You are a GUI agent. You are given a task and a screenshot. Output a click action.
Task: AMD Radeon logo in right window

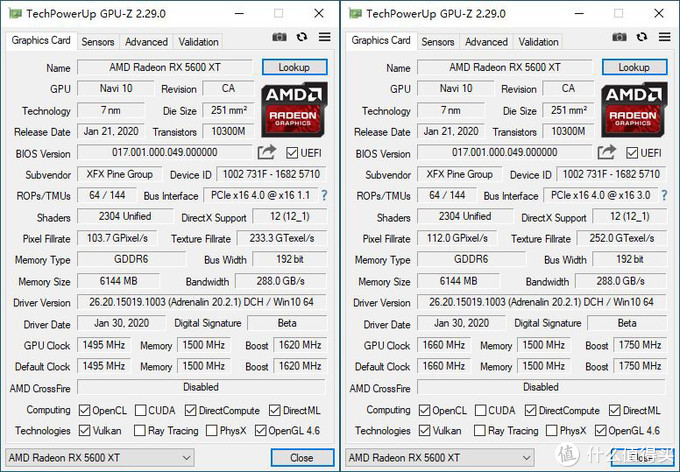[x=634, y=109]
